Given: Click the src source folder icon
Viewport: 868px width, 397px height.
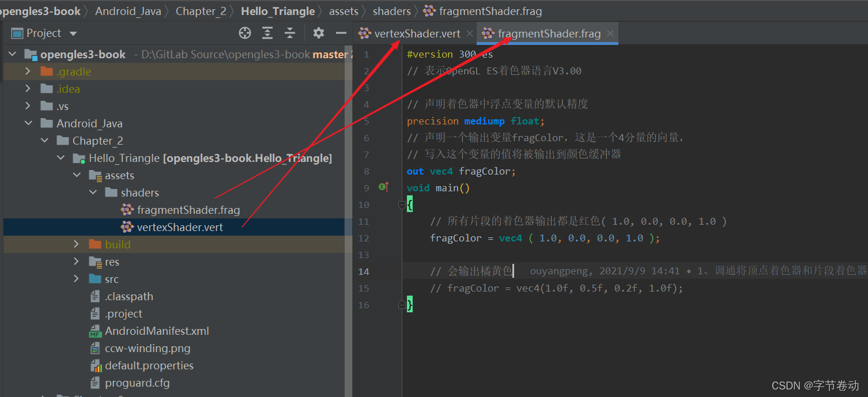Looking at the screenshot, I should tap(95, 279).
